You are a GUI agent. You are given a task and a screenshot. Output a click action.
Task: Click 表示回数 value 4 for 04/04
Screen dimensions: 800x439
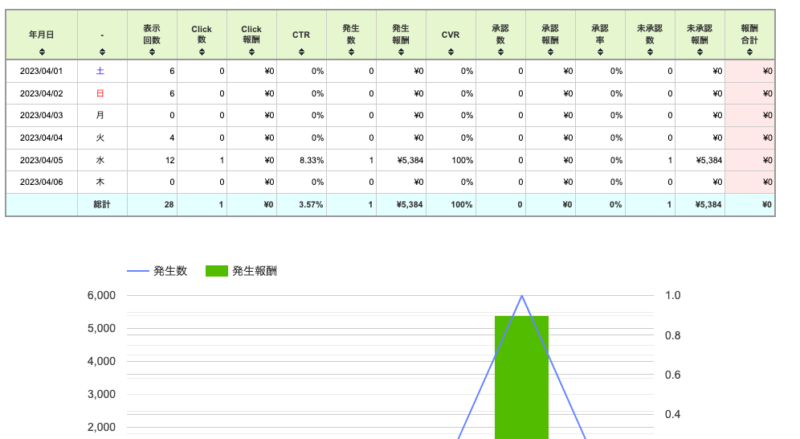click(172, 138)
